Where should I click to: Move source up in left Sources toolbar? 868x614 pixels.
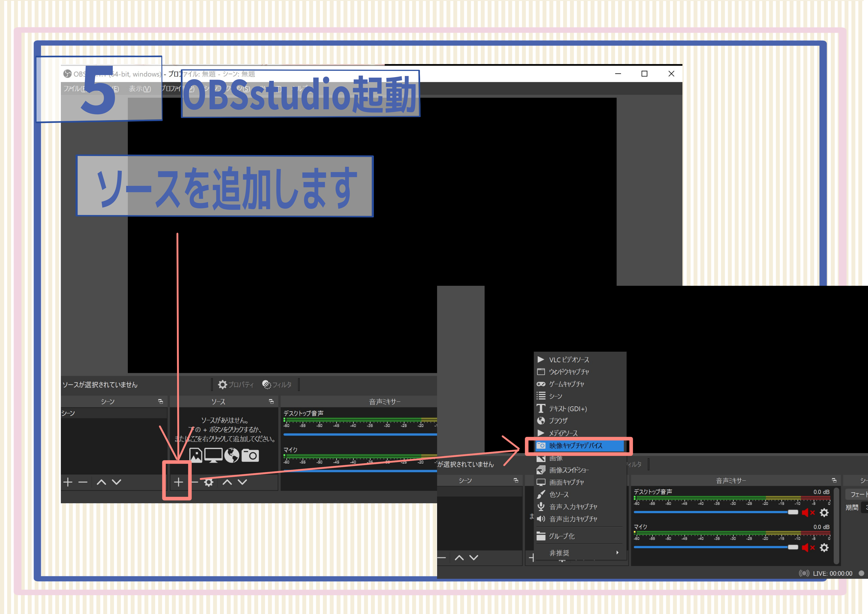pyautogui.click(x=227, y=482)
